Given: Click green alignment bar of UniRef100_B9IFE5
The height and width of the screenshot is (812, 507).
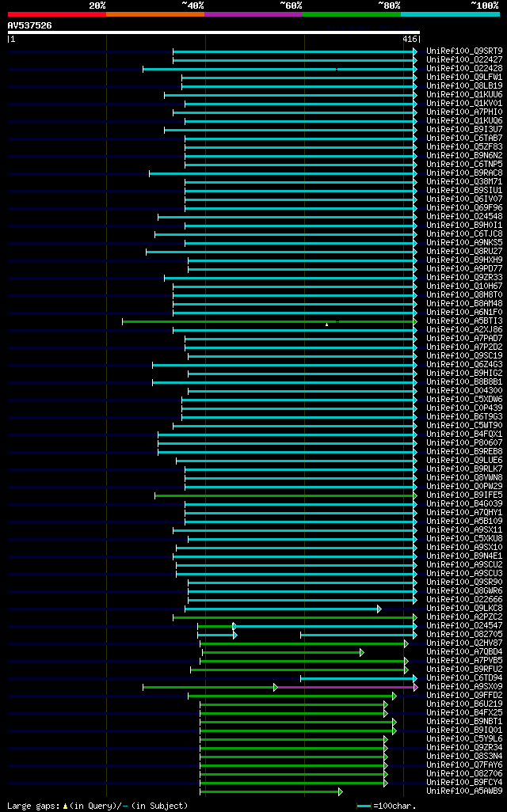Looking at the screenshot, I should point(286,495).
